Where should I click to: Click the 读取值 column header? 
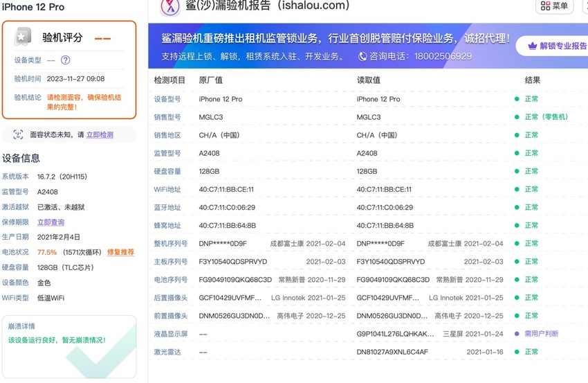pos(368,80)
